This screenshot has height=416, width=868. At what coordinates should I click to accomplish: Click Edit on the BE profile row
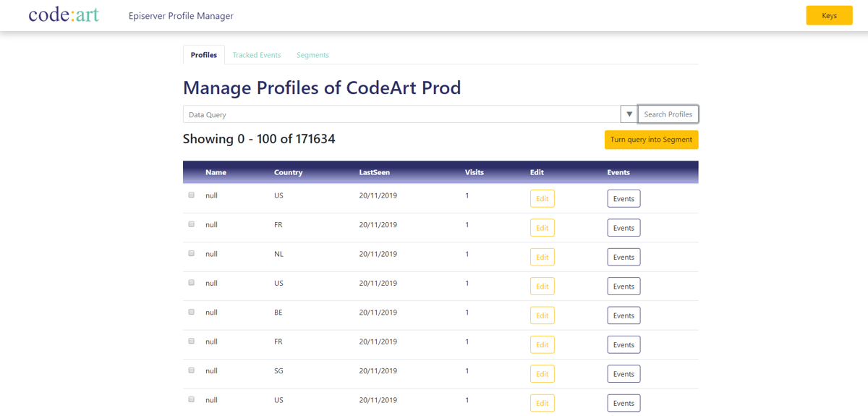point(542,315)
